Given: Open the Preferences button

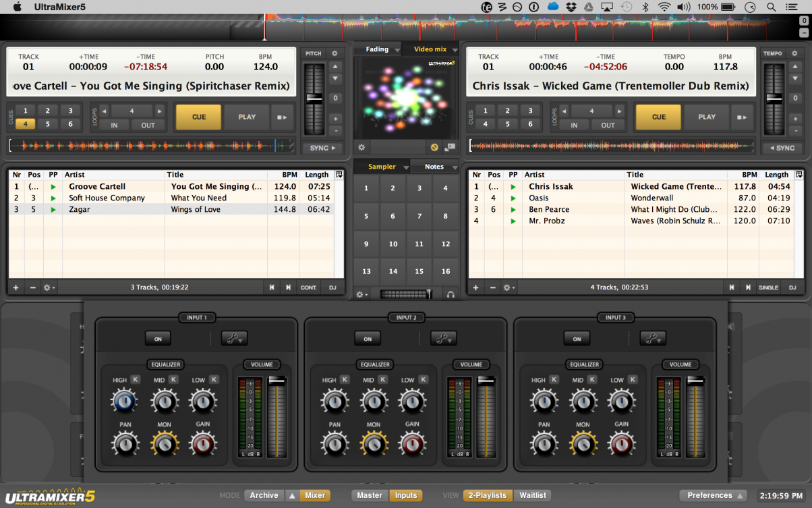Looking at the screenshot, I should [714, 495].
